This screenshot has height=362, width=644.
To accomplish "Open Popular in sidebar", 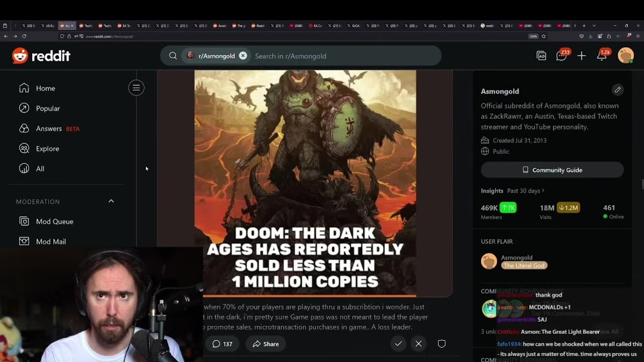I will click(48, 108).
